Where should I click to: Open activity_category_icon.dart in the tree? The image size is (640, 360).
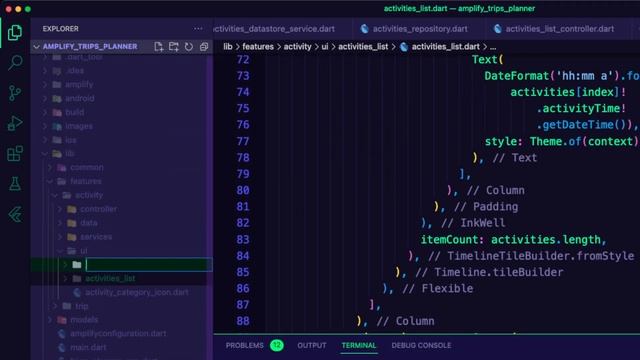tap(137, 292)
